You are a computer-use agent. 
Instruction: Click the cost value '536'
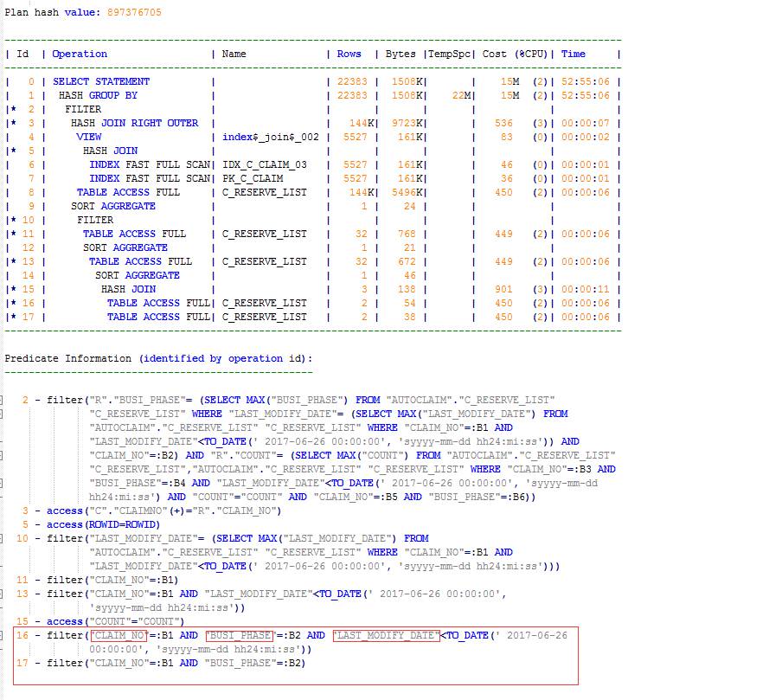(x=503, y=123)
